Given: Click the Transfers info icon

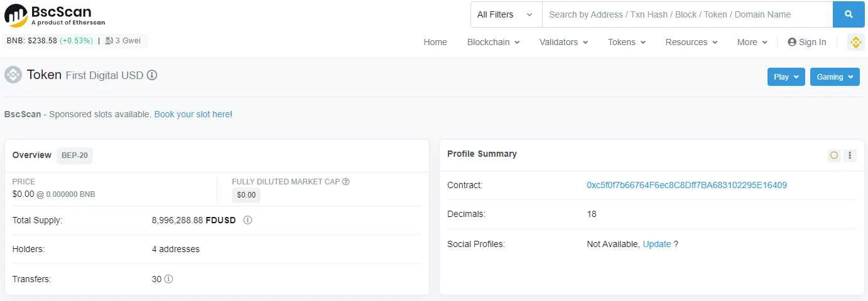Looking at the screenshot, I should tap(169, 279).
